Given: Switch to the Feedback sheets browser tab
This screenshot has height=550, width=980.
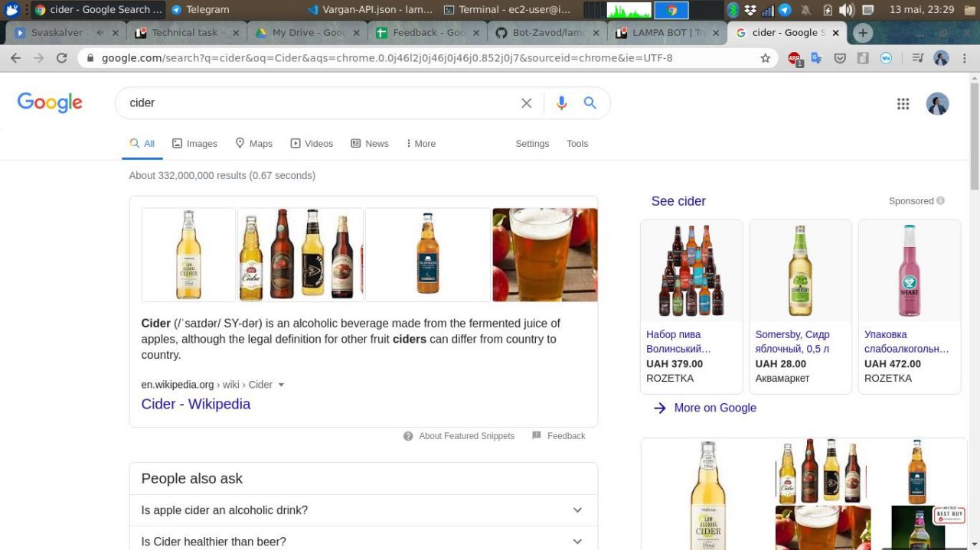Looking at the screenshot, I should pos(429,33).
